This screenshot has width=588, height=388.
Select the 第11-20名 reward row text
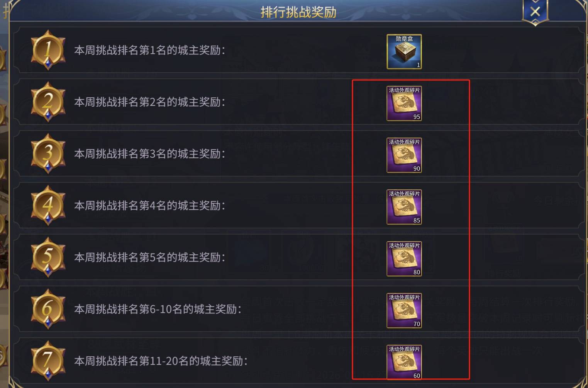161,361
